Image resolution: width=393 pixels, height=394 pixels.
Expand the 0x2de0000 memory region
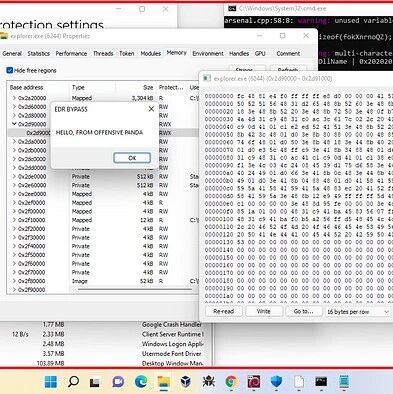[x=14, y=176]
